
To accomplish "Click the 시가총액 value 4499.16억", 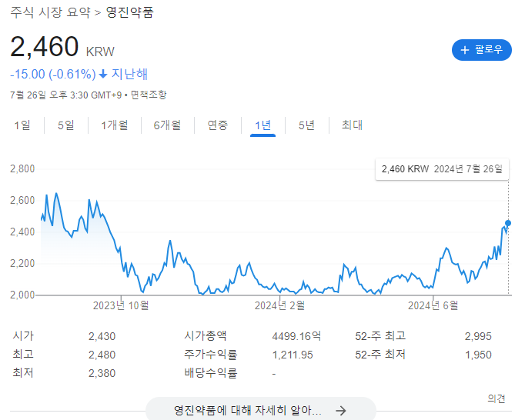I will (296, 336).
